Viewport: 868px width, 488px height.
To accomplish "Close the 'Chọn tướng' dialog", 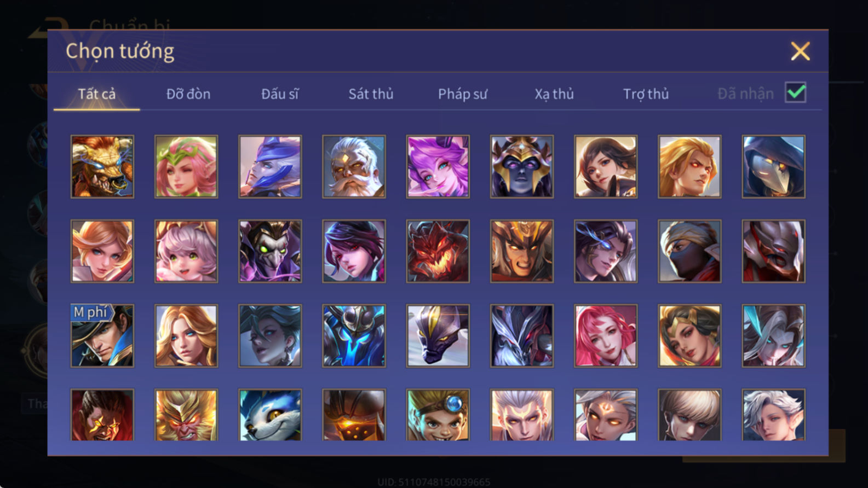I will (800, 51).
